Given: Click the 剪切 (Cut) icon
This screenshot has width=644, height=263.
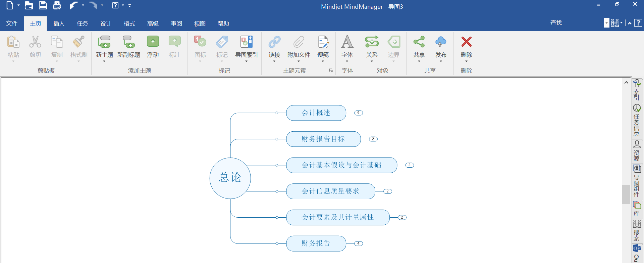Looking at the screenshot, I should pyautogui.click(x=35, y=42).
